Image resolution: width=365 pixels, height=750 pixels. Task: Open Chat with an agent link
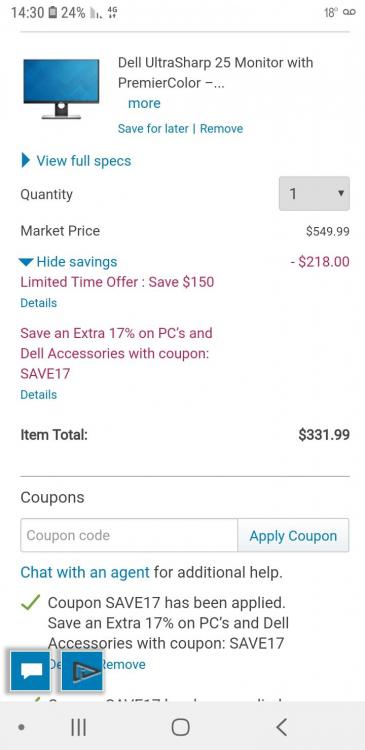coord(85,572)
